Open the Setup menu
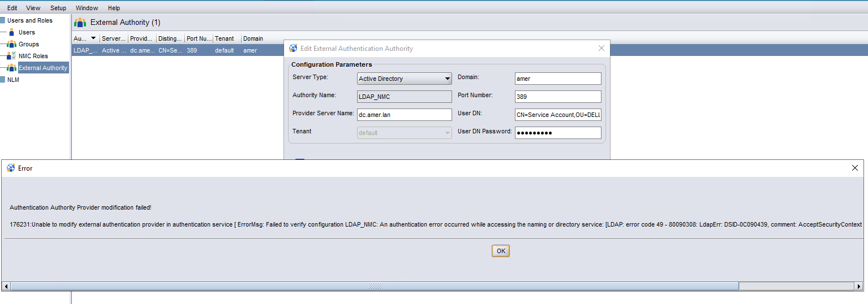Viewport: 868px width, 304px height. click(x=58, y=8)
